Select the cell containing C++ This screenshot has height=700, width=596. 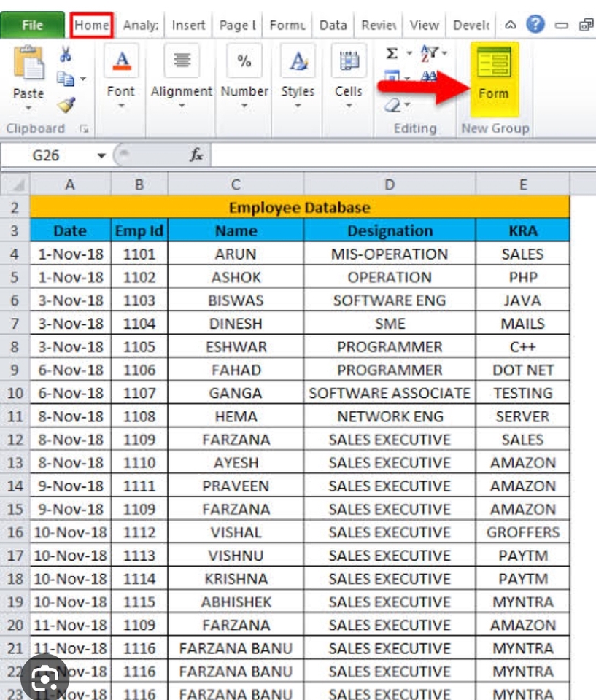click(x=523, y=346)
